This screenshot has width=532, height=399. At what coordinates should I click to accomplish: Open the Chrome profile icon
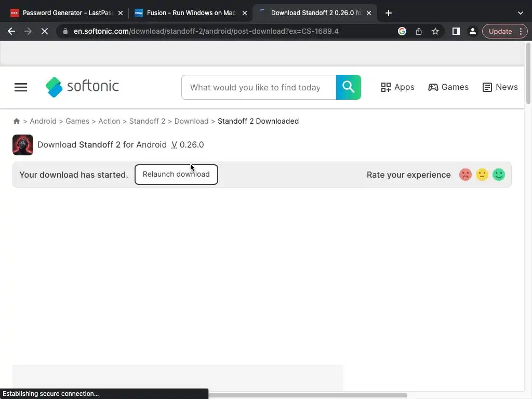[x=472, y=31]
